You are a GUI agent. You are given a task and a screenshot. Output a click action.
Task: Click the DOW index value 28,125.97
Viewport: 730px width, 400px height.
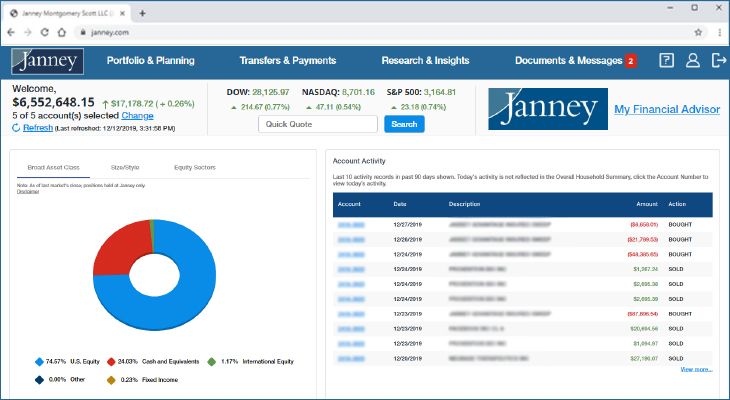point(271,92)
